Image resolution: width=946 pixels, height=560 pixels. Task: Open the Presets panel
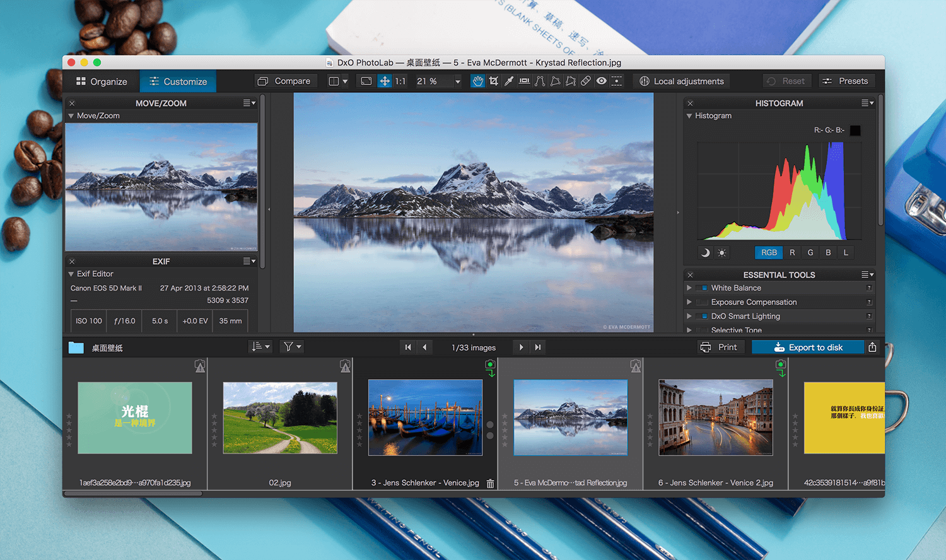tap(846, 81)
